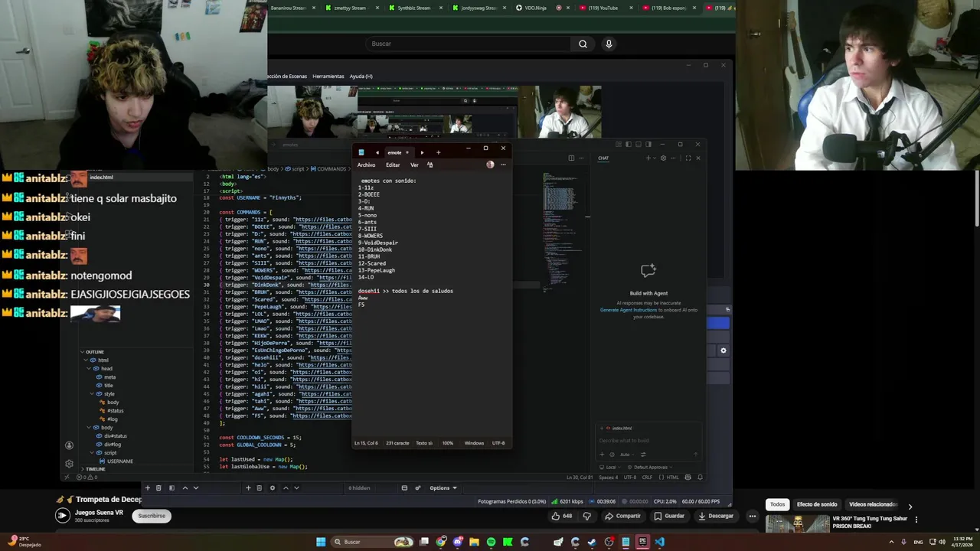Viewport: 980px width, 551px height.
Task: Click the profile avatar in Notepad
Action: 490,165
